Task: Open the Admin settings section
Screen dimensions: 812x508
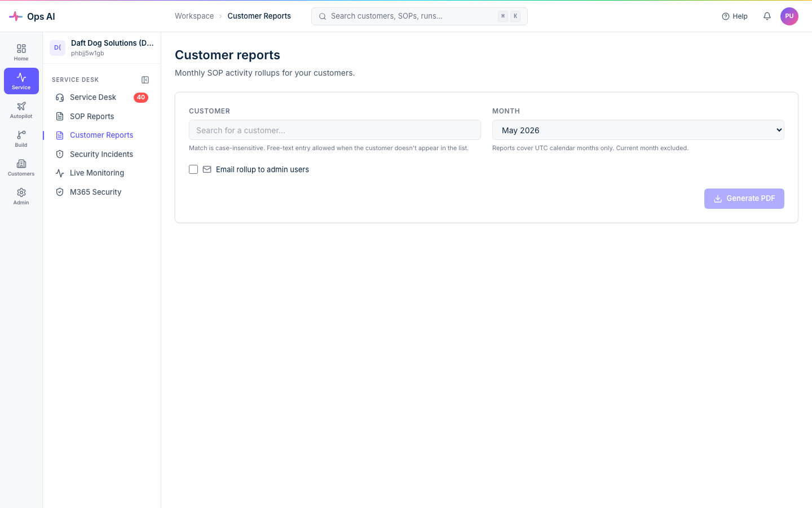Action: [21, 196]
